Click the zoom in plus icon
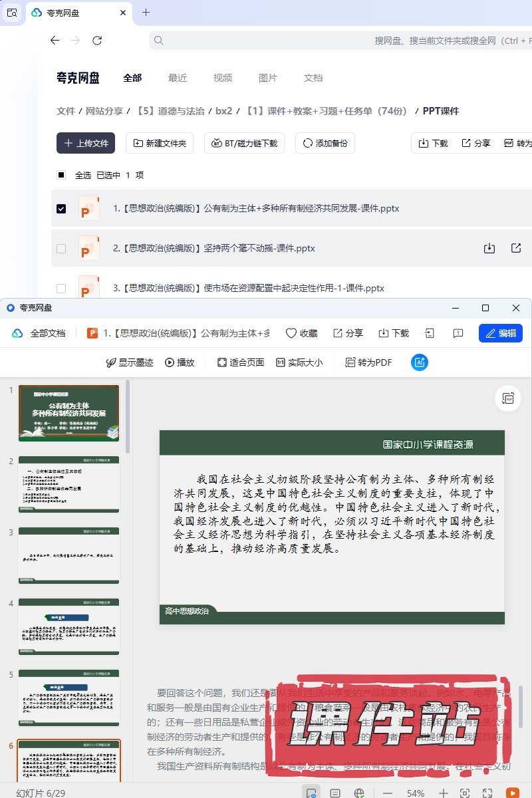532x798 pixels. click(x=444, y=793)
